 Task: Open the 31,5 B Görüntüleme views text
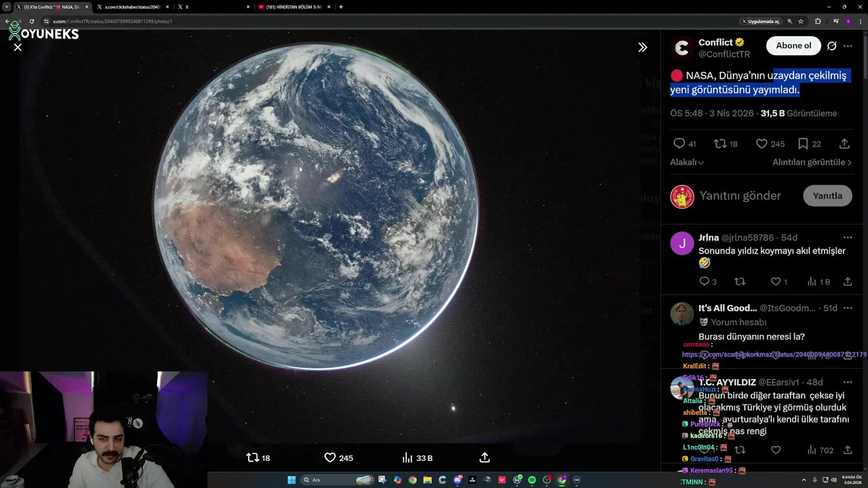[x=799, y=113]
